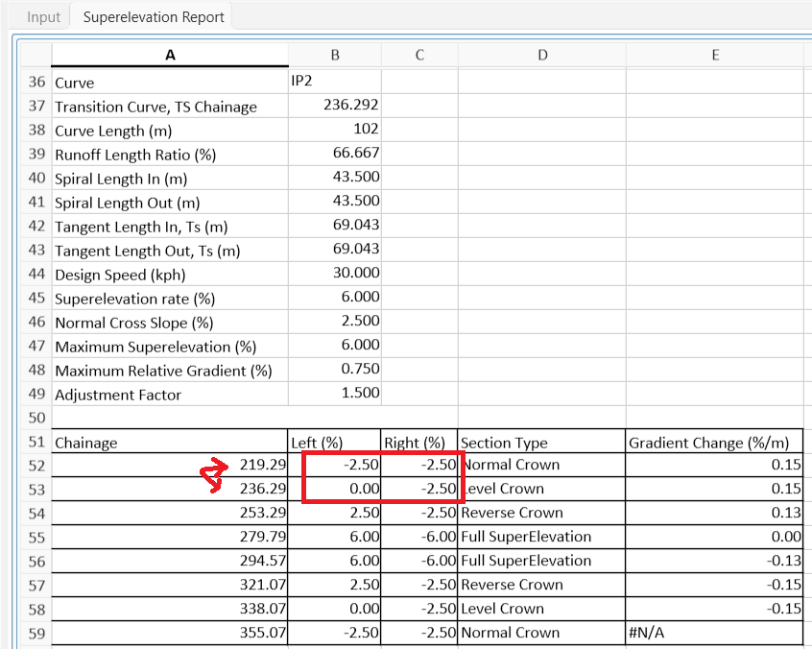Screen dimensions: 812x649
Task: Select the Curve Length value 102
Action: click(334, 131)
